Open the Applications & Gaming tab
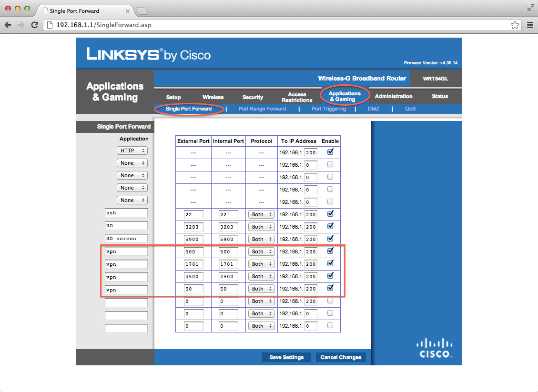The height and width of the screenshot is (392, 538). pos(345,96)
